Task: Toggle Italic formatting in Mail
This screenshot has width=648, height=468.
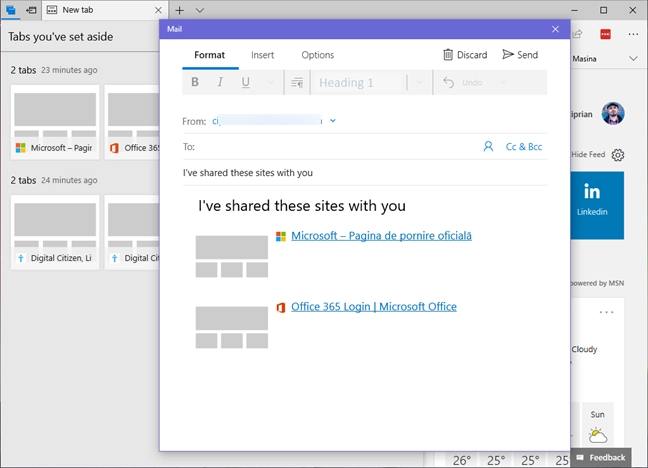Action: point(220,82)
